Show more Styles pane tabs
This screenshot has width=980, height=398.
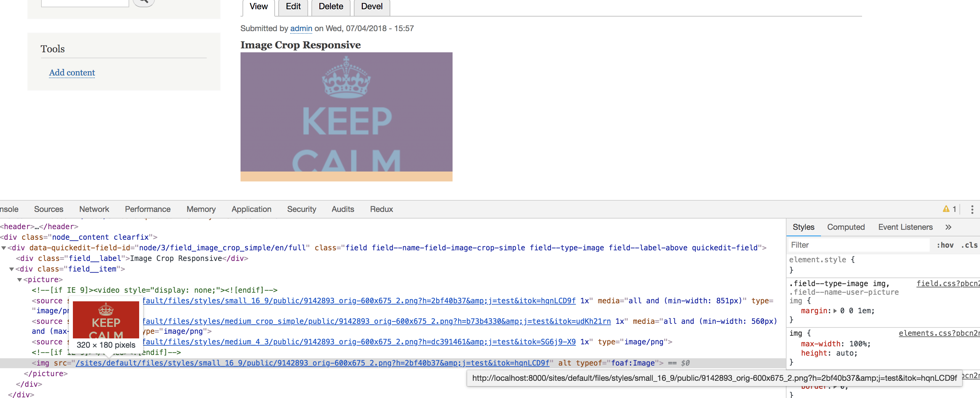pyautogui.click(x=948, y=227)
